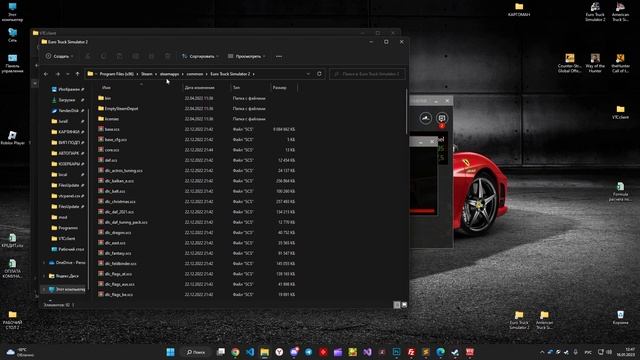This screenshot has height=360, width=640.
Task: Go up one folder level arrow
Action: click(x=77, y=74)
